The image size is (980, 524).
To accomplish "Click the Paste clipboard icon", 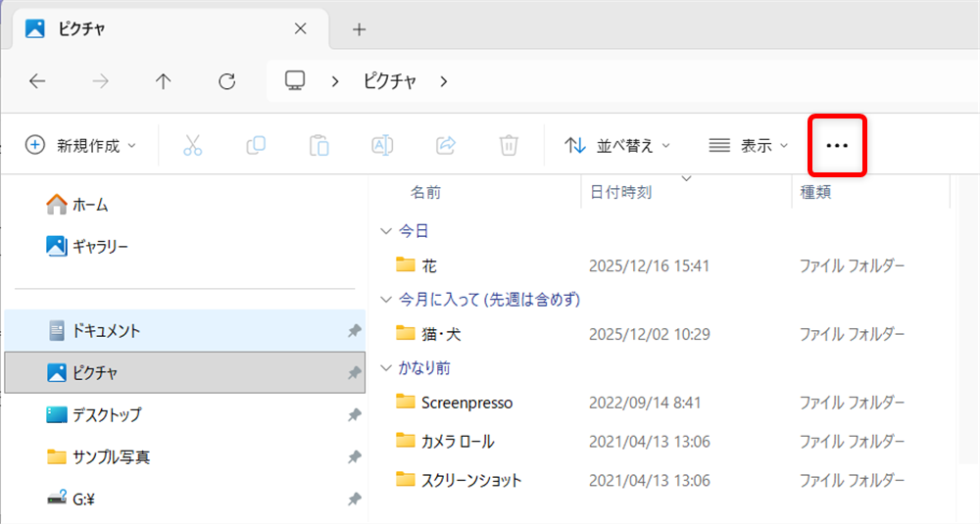I will (x=318, y=146).
